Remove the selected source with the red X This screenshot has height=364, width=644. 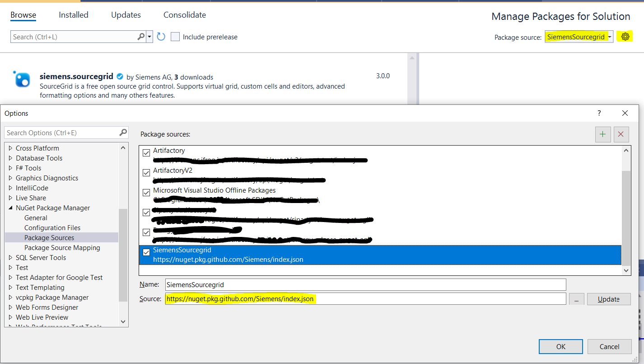tap(621, 134)
